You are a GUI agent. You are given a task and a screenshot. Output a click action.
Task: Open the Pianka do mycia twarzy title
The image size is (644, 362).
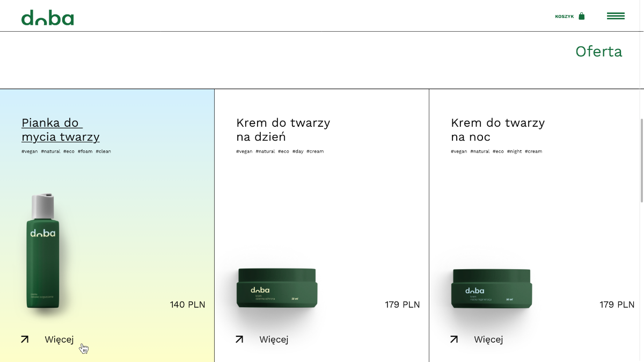tap(60, 130)
